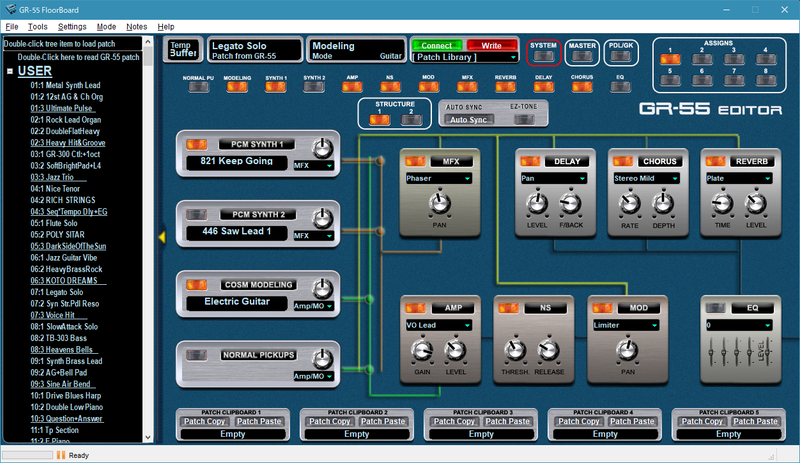Open MFX type dropdown showing Phaser
This screenshot has width=800, height=463.
click(438, 178)
